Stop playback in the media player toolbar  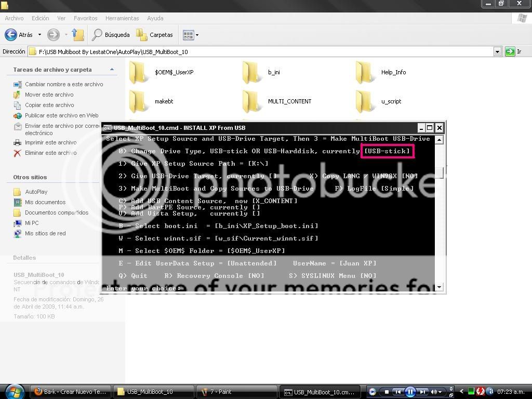(387, 392)
